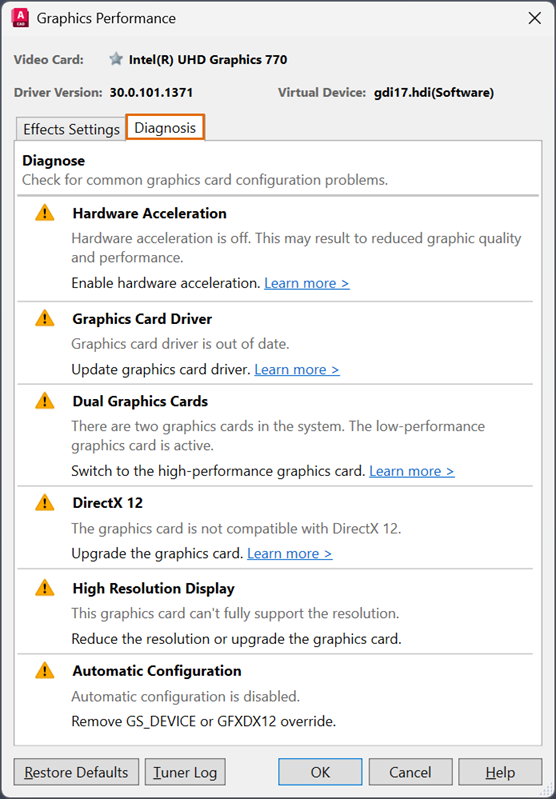Close the Graphics Performance dialog
This screenshot has width=556, height=799.
[x=535, y=18]
